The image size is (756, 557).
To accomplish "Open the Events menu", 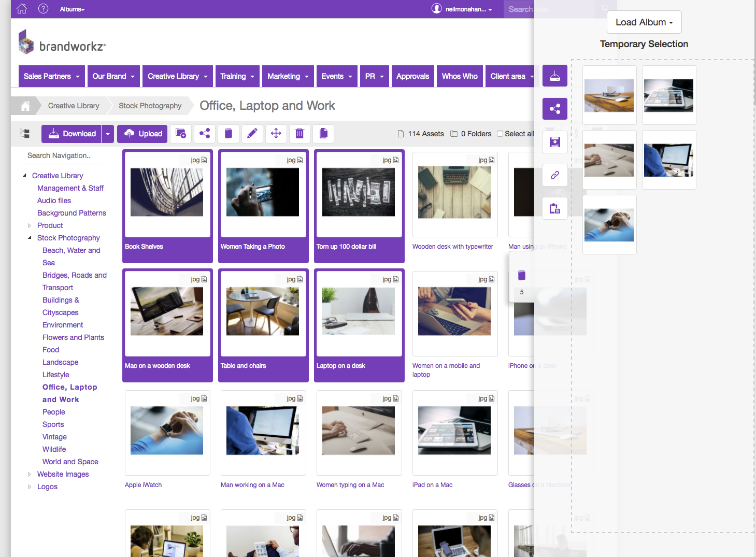I will pyautogui.click(x=337, y=76).
